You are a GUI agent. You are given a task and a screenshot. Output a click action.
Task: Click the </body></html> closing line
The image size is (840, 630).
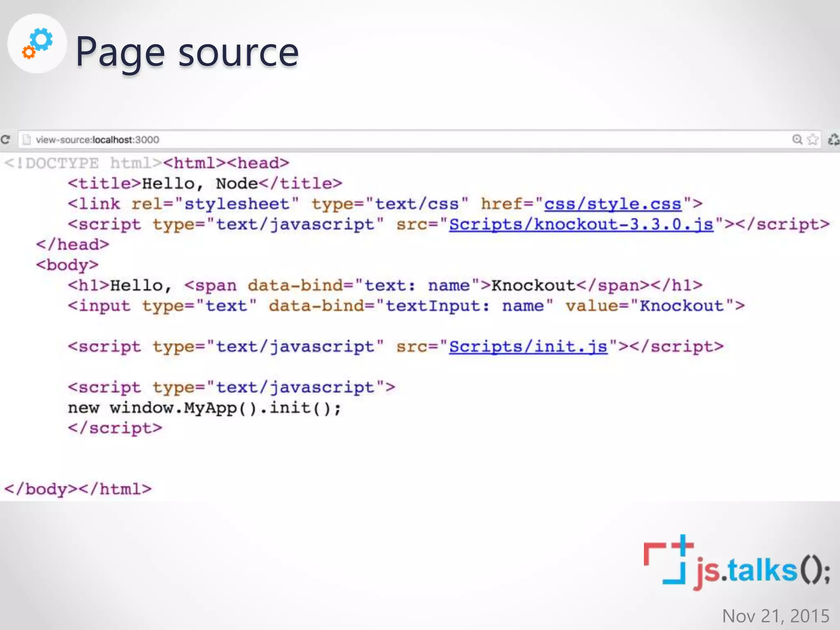[78, 489]
